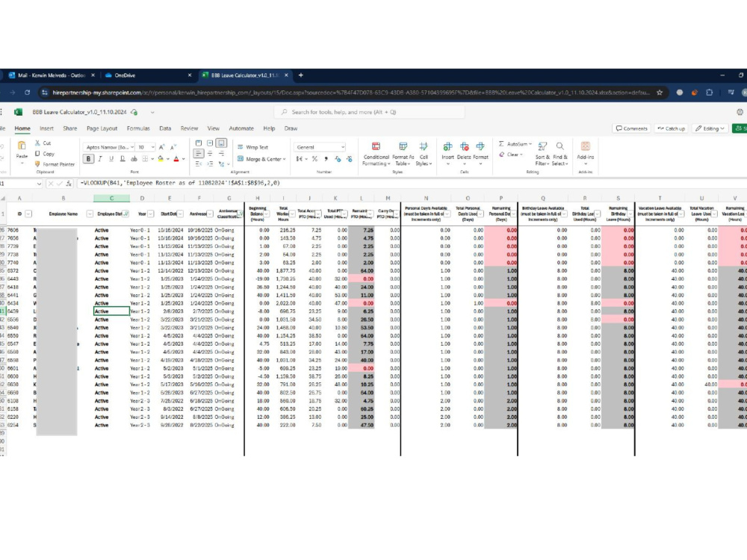Open Conditional Formatting menu
The image size is (747, 560).
376,154
